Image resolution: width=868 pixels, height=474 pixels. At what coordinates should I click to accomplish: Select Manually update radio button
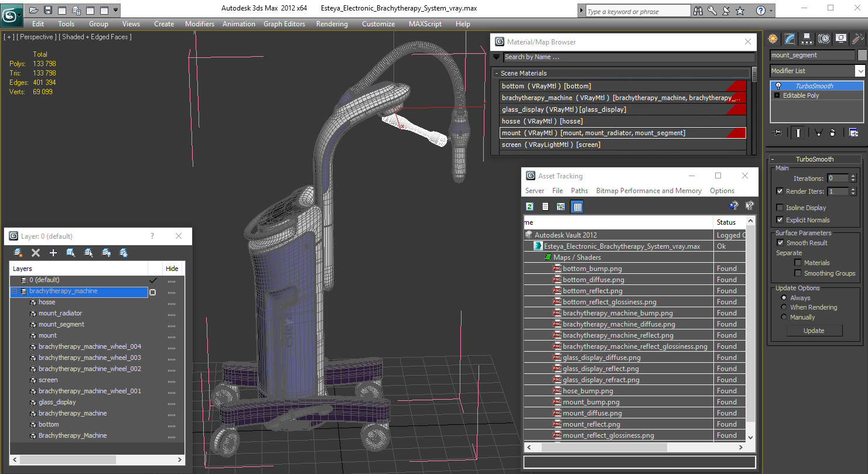tap(784, 317)
